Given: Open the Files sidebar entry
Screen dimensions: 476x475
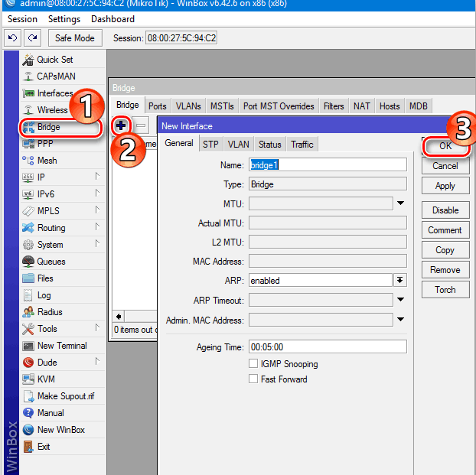Looking at the screenshot, I should click(x=46, y=278).
